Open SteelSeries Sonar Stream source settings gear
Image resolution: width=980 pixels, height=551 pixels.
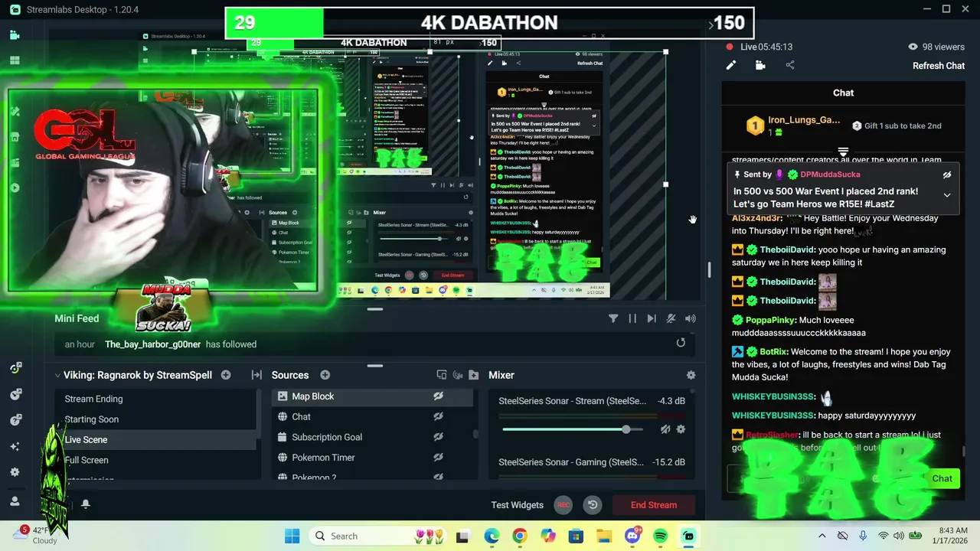[x=681, y=429]
